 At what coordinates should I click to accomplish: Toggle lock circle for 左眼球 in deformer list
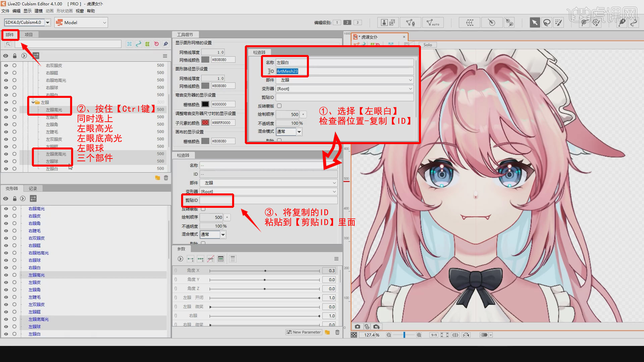pos(14,326)
